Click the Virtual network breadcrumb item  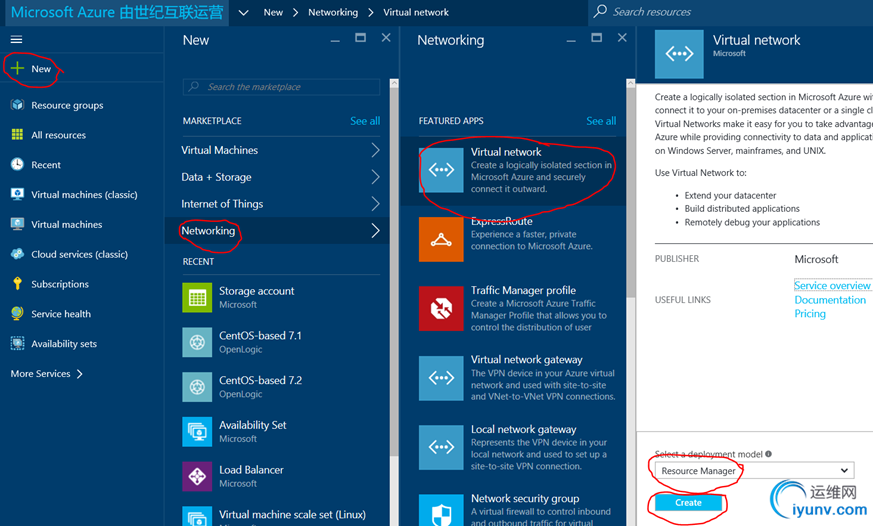coord(416,12)
